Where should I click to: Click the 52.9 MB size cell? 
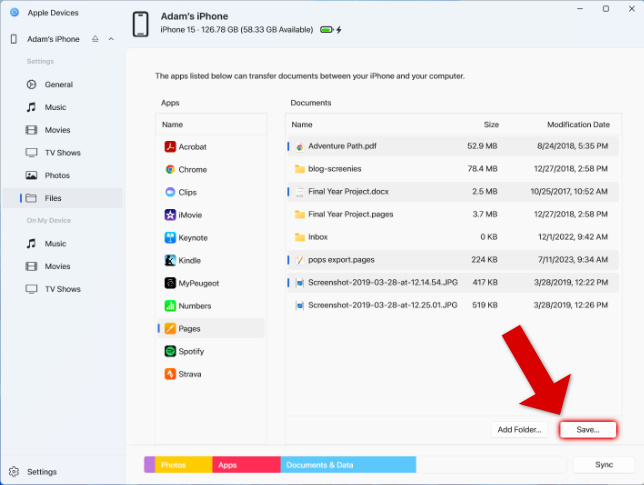482,146
